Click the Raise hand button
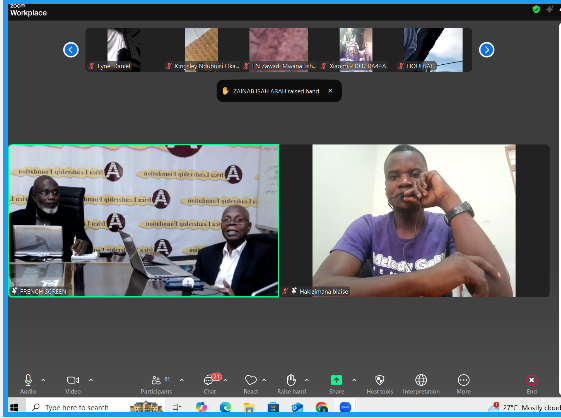 [x=292, y=383]
